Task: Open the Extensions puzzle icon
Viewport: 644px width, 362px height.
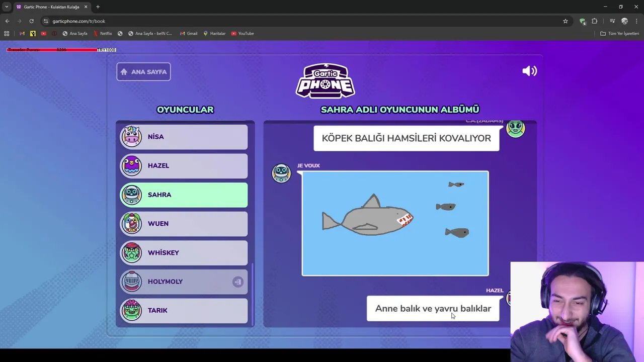Action: coord(595,21)
